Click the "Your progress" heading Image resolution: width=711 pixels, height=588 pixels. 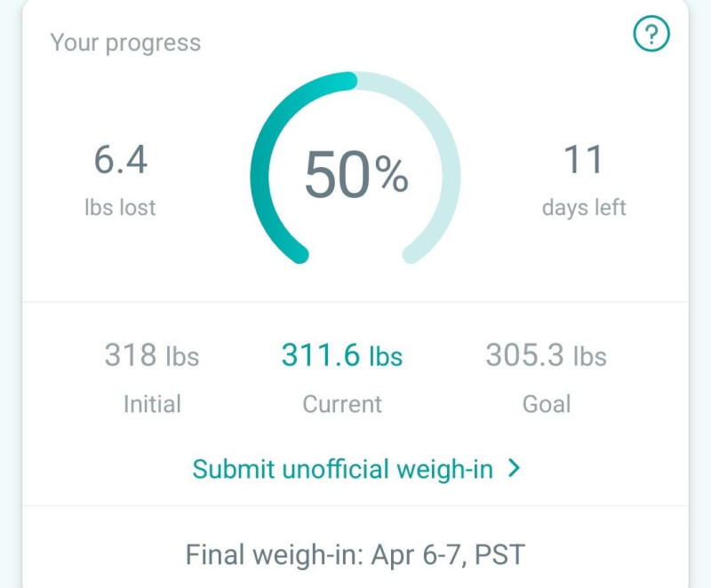[x=125, y=43]
